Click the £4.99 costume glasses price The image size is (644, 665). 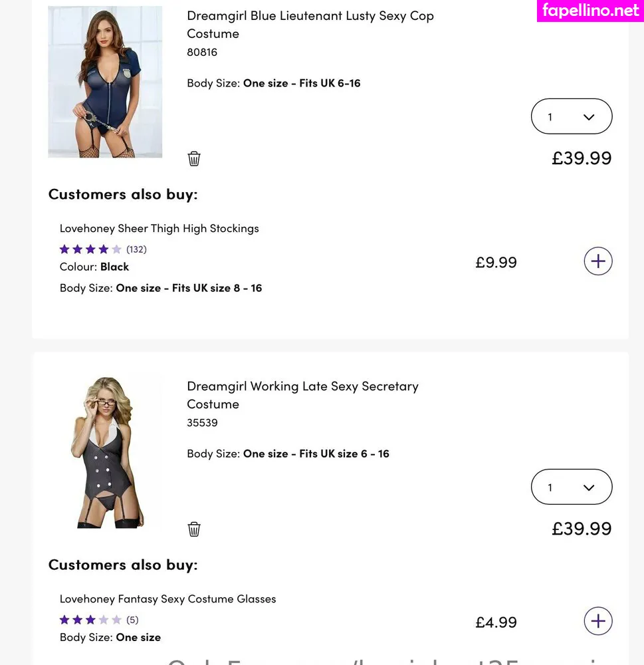tap(496, 622)
